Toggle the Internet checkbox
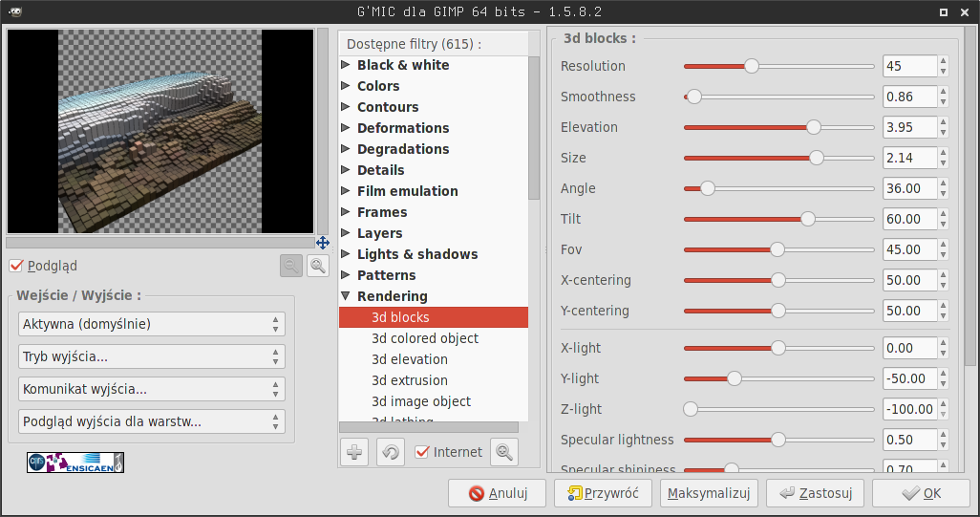The image size is (980, 517). click(x=422, y=452)
